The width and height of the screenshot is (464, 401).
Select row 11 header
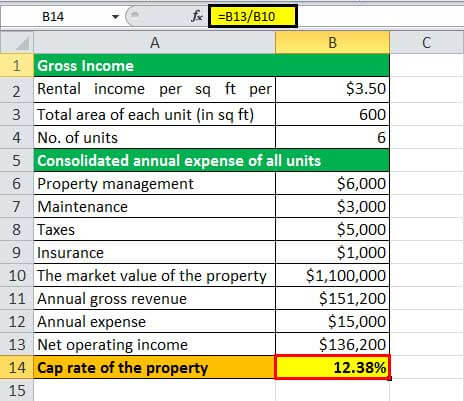[x=17, y=298]
